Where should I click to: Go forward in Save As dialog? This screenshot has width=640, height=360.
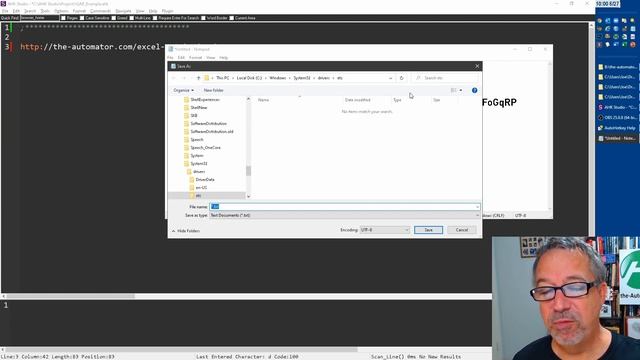[x=184, y=78]
